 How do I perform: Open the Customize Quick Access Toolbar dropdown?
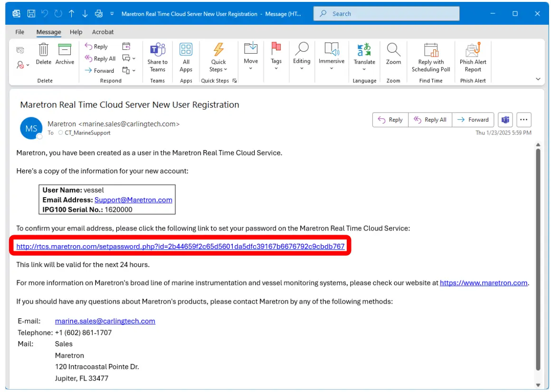point(112,14)
